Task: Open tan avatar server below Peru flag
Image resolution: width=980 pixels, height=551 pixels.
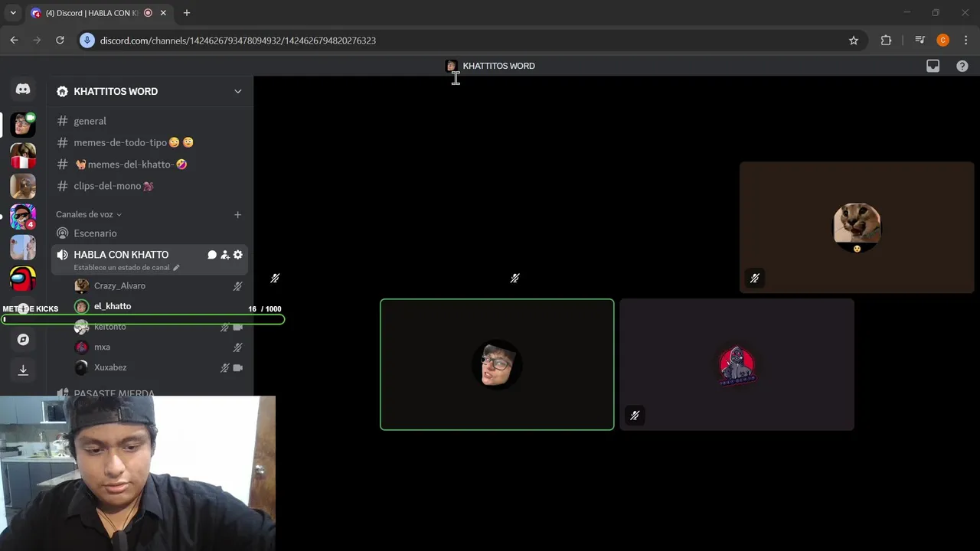Action: pos(23,186)
